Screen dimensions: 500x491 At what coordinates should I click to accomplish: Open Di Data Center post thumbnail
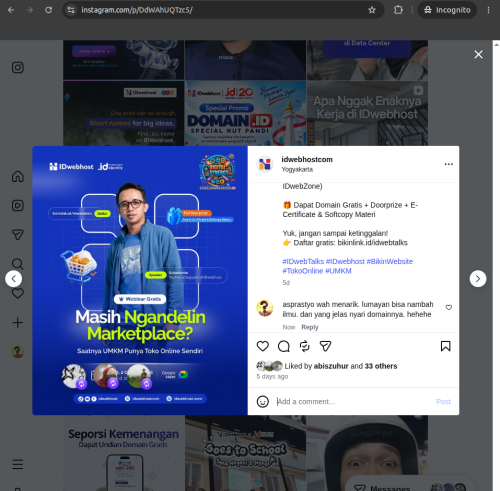(x=367, y=60)
